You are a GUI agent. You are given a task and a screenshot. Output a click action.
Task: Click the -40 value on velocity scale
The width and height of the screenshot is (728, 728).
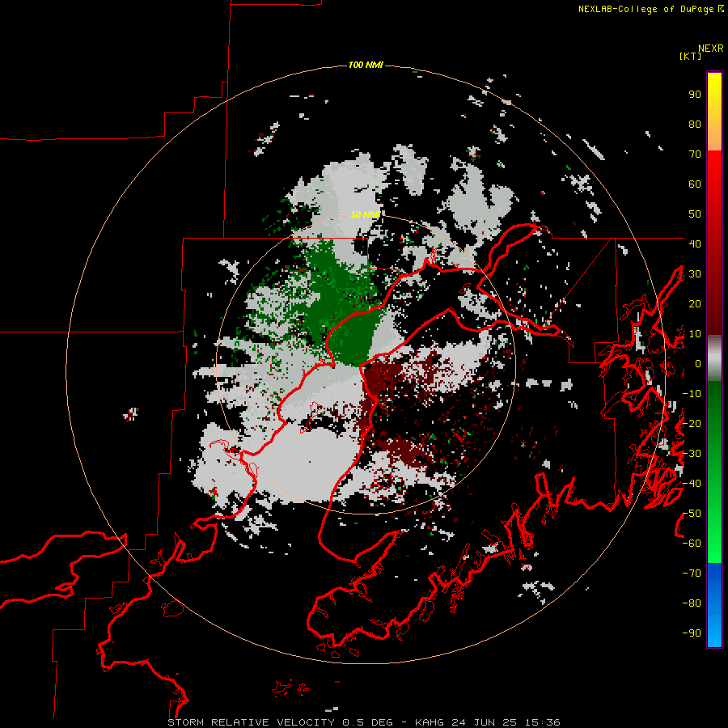pyautogui.click(x=692, y=484)
